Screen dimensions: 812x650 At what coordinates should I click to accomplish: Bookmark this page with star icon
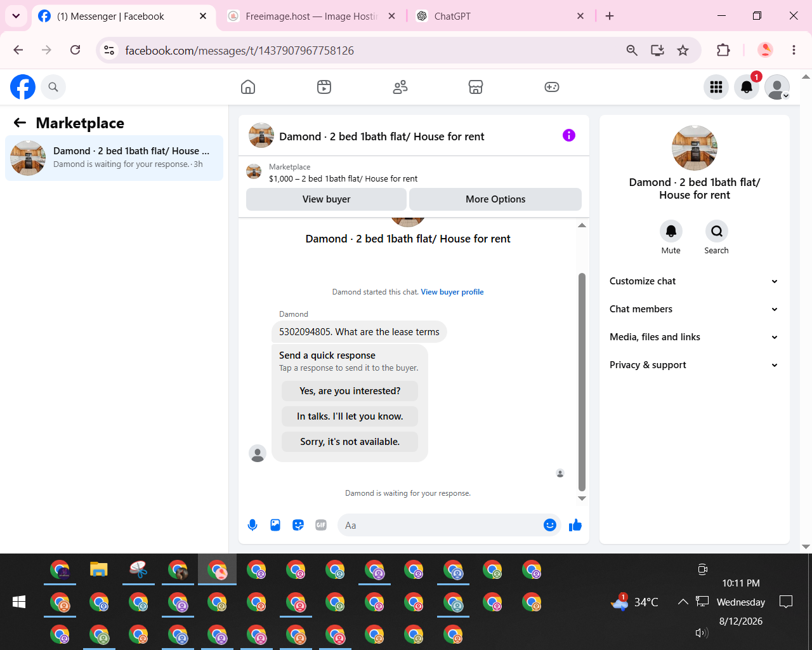[683, 50]
